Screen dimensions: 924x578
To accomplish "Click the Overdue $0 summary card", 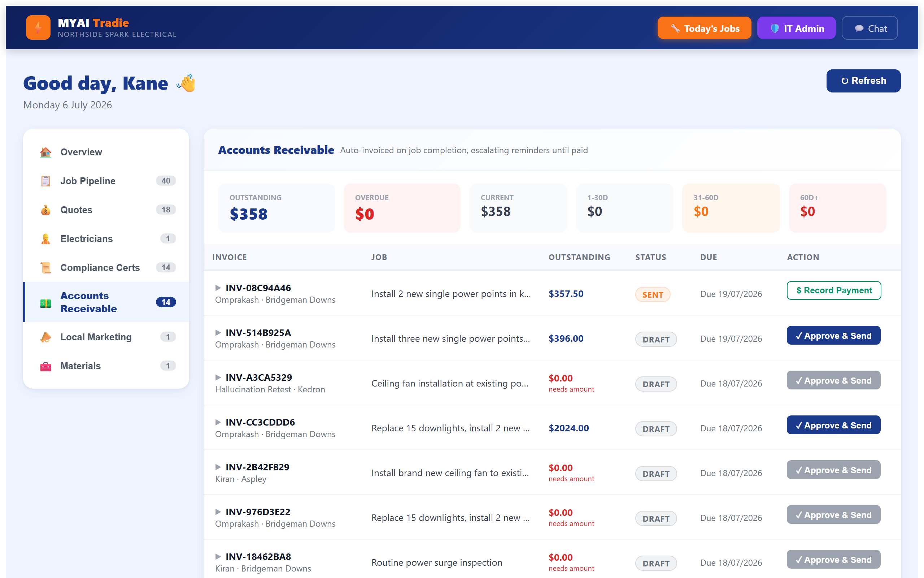I will point(402,208).
